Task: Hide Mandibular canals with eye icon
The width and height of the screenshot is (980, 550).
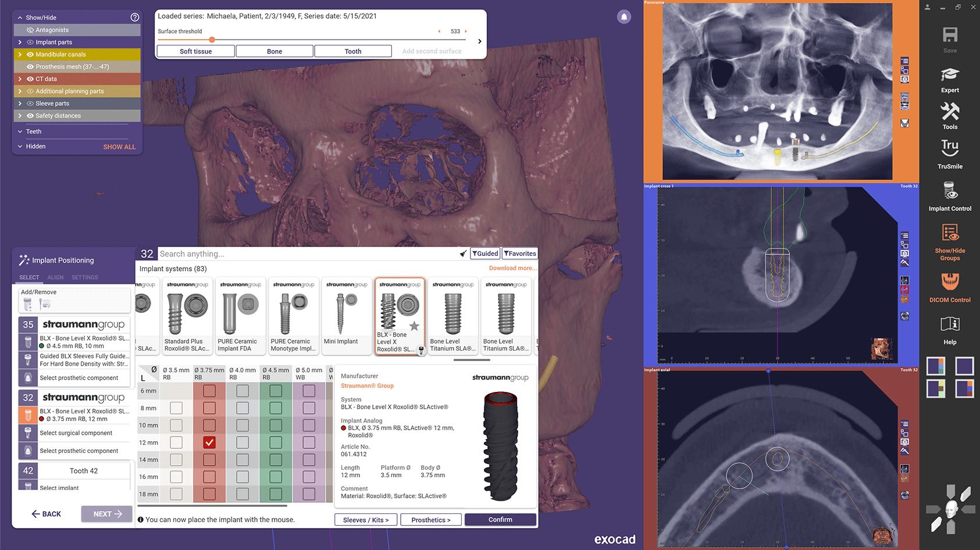Action: pos(30,55)
